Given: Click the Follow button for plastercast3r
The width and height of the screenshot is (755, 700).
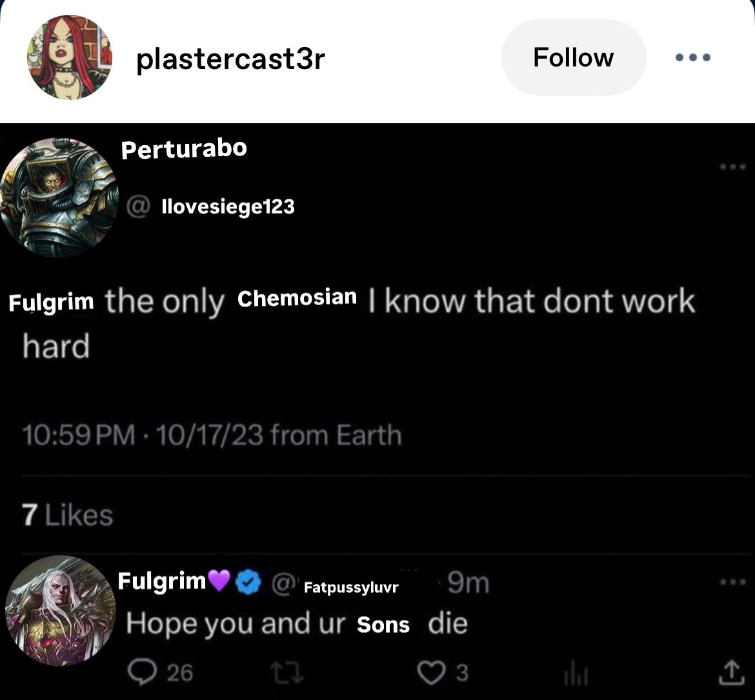Looking at the screenshot, I should coord(573,58).
